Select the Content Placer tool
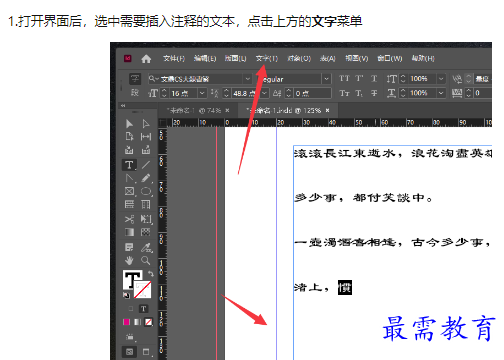504x360 pixels. pos(146,150)
